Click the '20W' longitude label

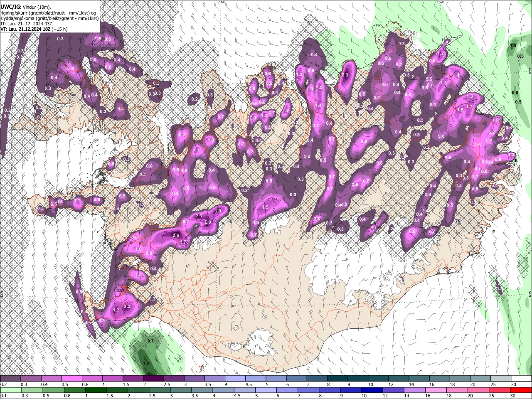click(221, 2)
